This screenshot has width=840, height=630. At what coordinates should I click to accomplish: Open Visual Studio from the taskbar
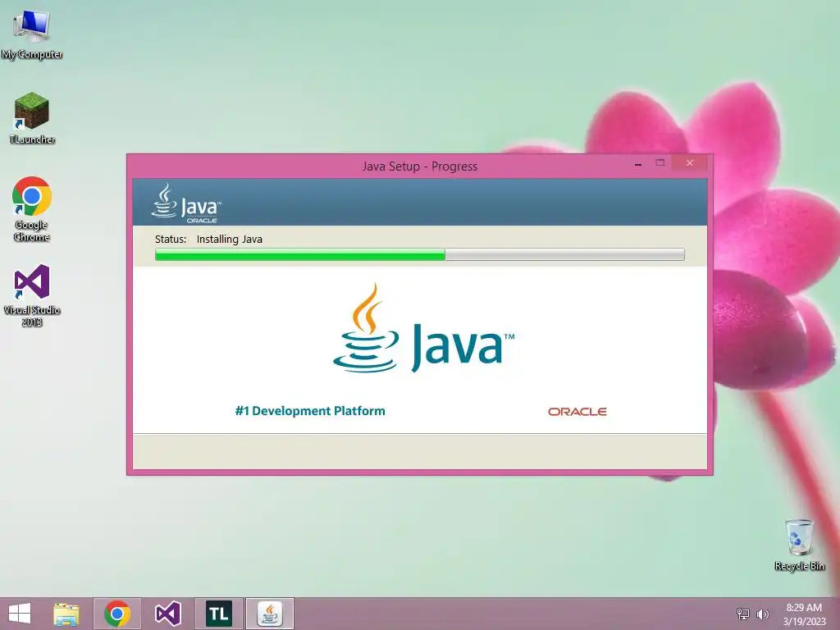click(x=167, y=614)
